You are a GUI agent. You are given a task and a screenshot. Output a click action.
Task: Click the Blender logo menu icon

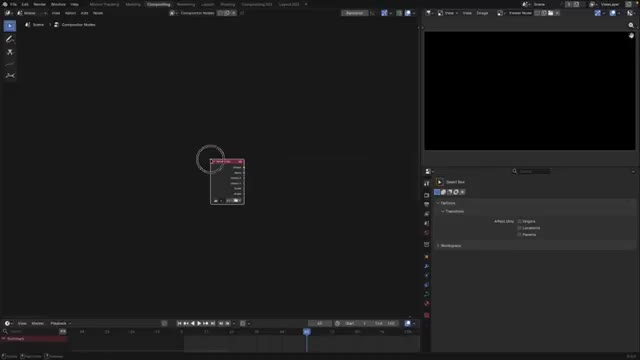click(5, 4)
